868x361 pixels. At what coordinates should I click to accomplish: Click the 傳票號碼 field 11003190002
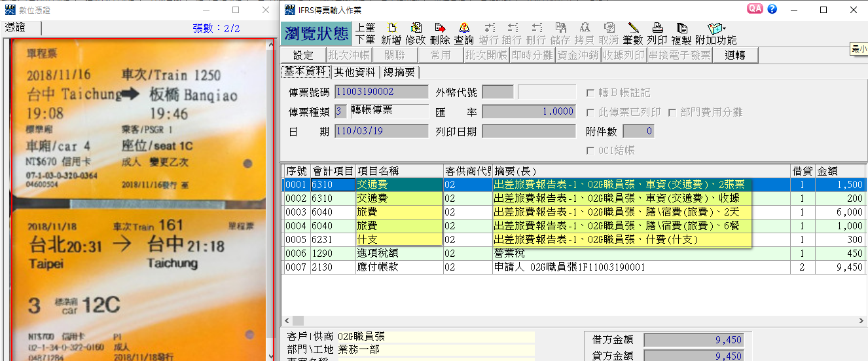pos(382,92)
